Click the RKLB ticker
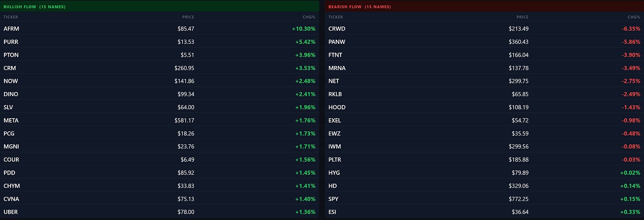The image size is (644, 220). click(335, 94)
